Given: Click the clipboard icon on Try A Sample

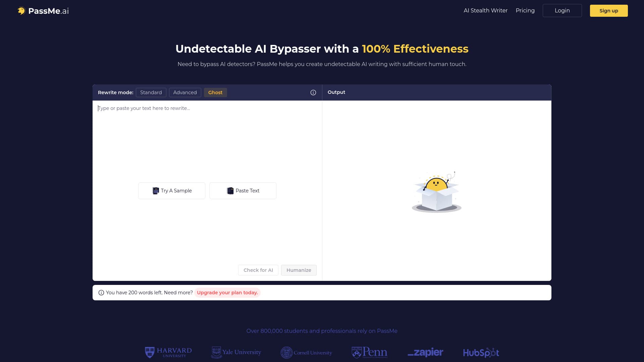Looking at the screenshot, I should coord(156,190).
